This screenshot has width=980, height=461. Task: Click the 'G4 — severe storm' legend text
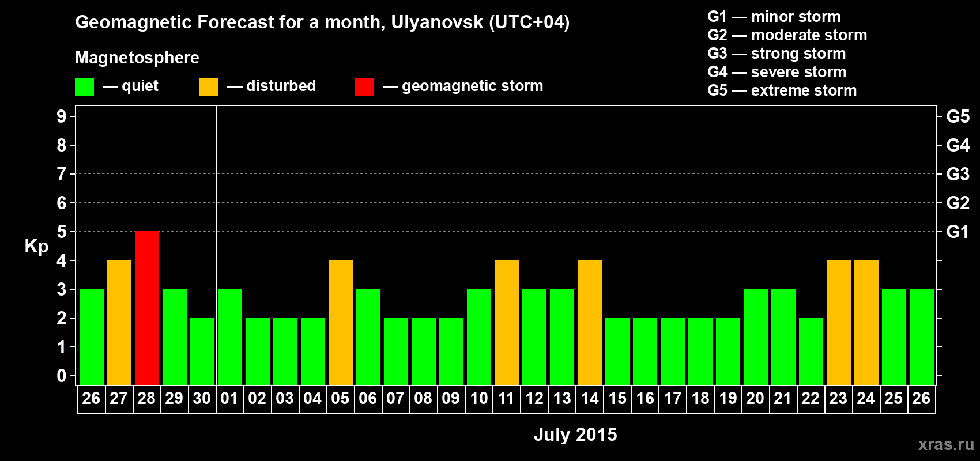point(777,72)
